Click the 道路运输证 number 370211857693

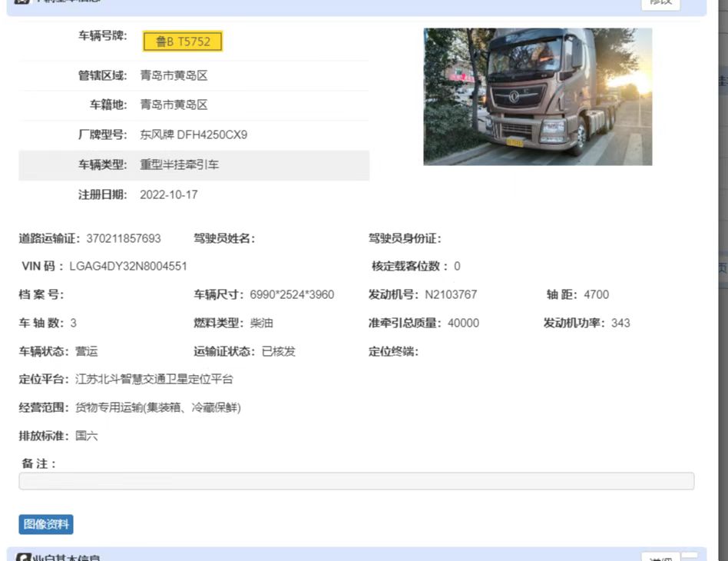[124, 238]
